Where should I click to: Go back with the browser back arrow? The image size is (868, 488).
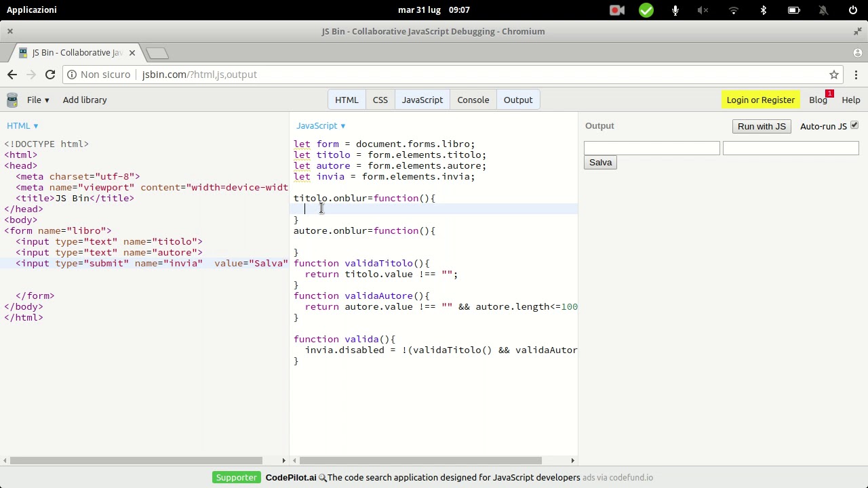click(12, 75)
